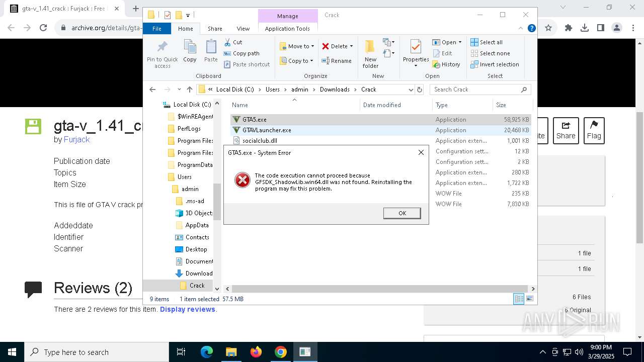Click Users in address breadcrumb
Viewport: 644px width, 362px height.
(x=272, y=89)
